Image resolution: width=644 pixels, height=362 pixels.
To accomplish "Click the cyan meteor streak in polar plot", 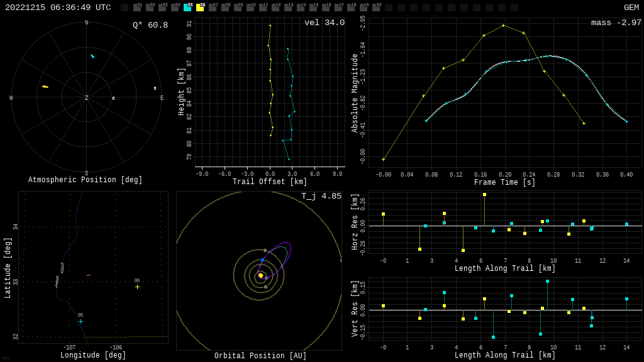I will (x=92, y=56).
